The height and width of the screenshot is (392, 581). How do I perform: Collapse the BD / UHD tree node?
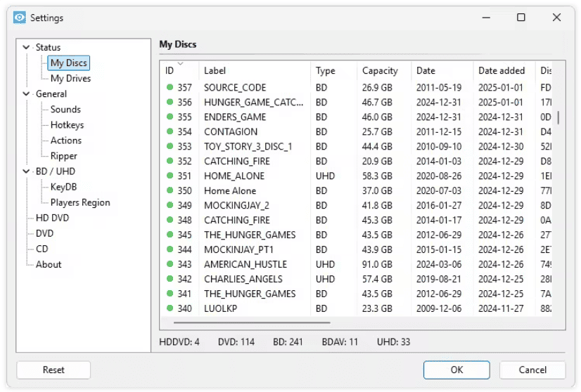click(x=26, y=171)
